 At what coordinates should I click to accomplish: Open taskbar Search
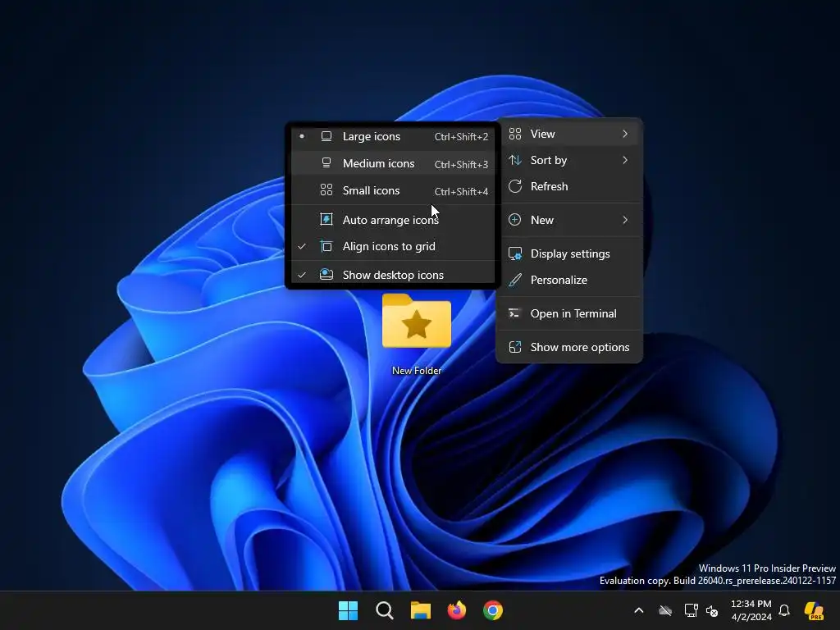click(385, 610)
